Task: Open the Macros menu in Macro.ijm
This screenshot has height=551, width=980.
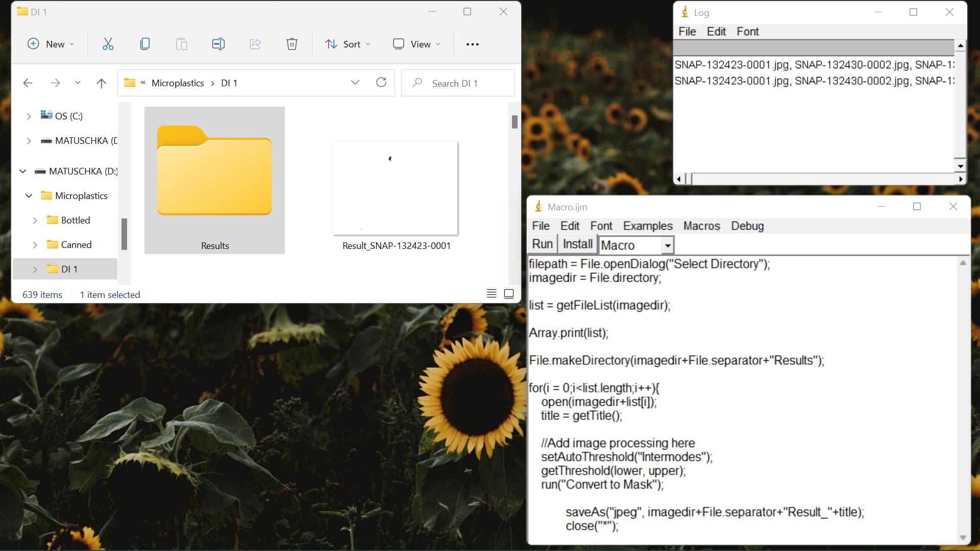Action: point(701,226)
